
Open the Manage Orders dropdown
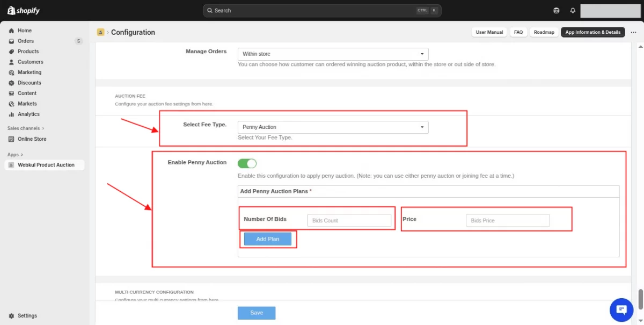click(333, 54)
